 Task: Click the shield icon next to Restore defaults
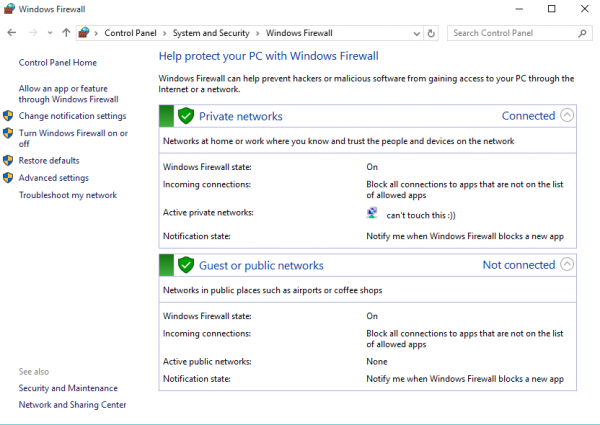(9, 160)
